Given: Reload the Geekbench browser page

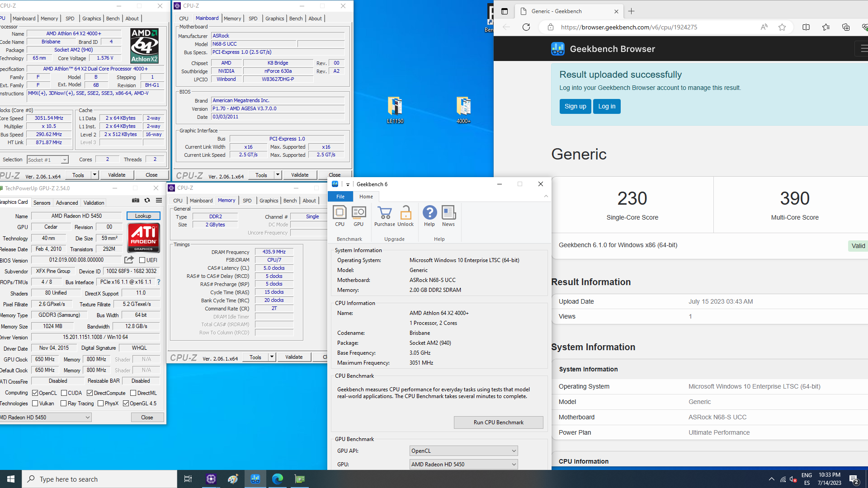Looking at the screenshot, I should pyautogui.click(x=526, y=27).
